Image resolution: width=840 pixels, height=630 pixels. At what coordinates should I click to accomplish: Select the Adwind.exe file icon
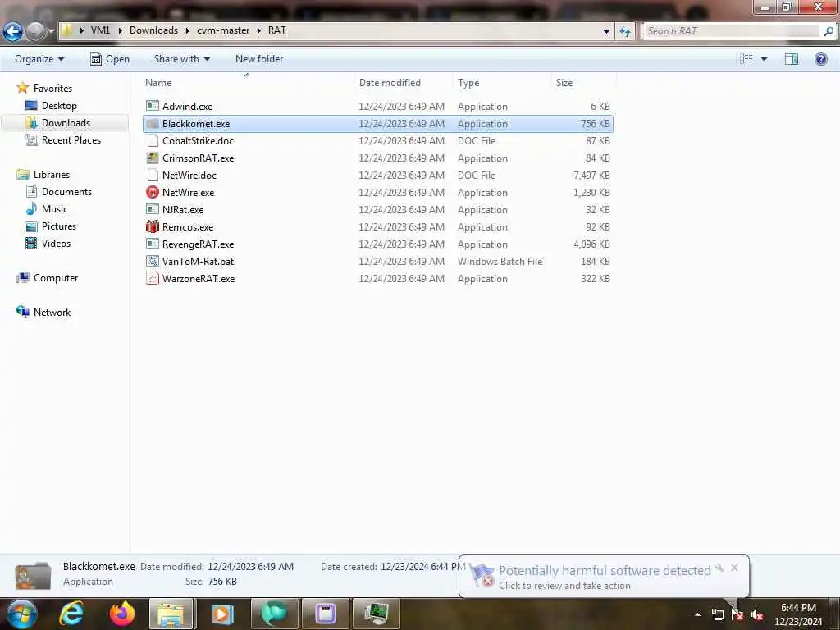click(x=153, y=106)
